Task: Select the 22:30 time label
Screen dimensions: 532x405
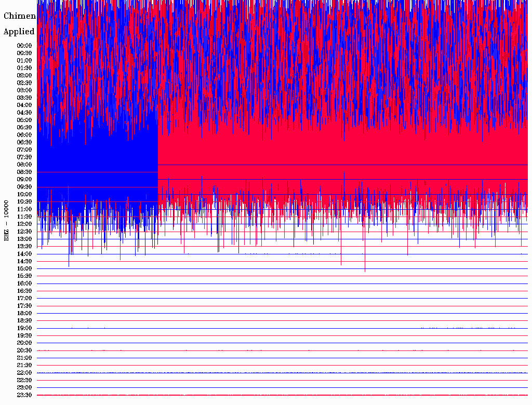Action: coord(24,380)
